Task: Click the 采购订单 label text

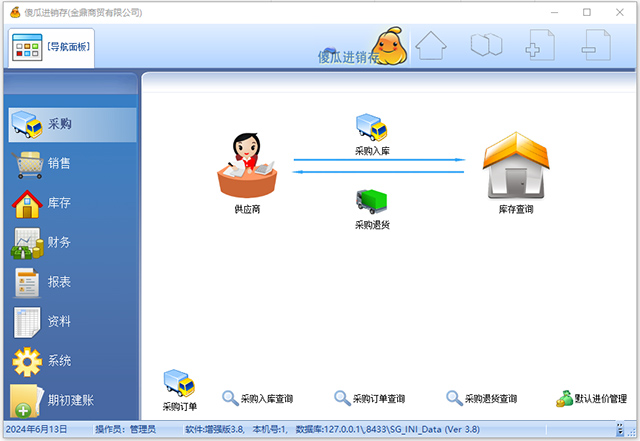Action: (180, 406)
